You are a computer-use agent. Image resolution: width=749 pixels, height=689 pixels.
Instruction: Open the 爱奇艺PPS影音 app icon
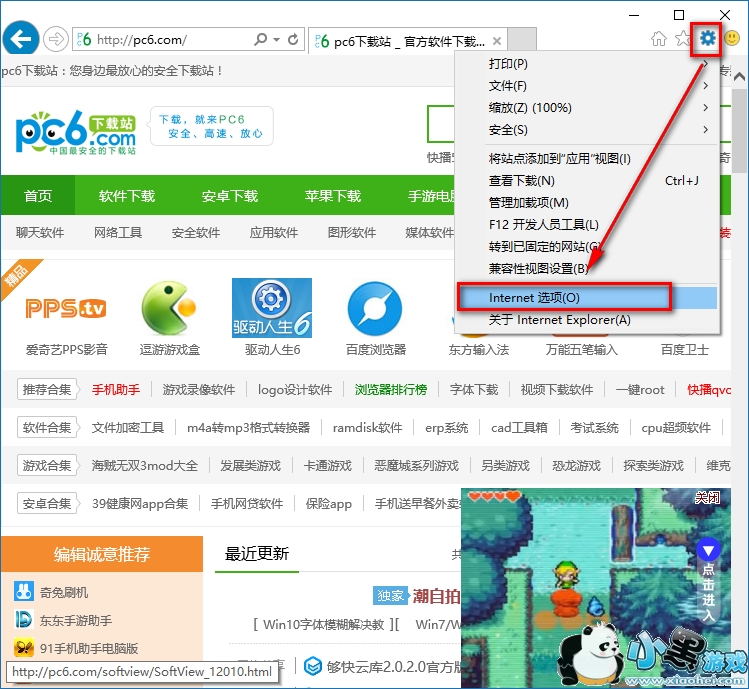(x=66, y=308)
